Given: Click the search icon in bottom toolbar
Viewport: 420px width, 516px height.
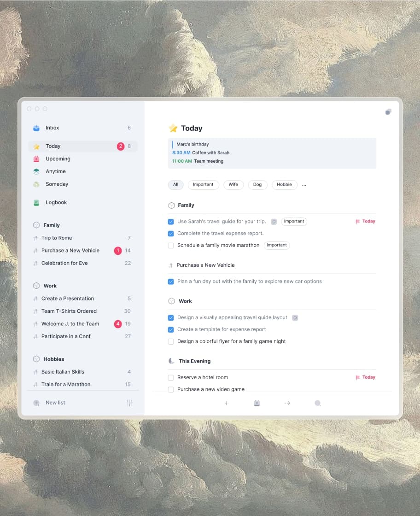Looking at the screenshot, I should [x=317, y=403].
